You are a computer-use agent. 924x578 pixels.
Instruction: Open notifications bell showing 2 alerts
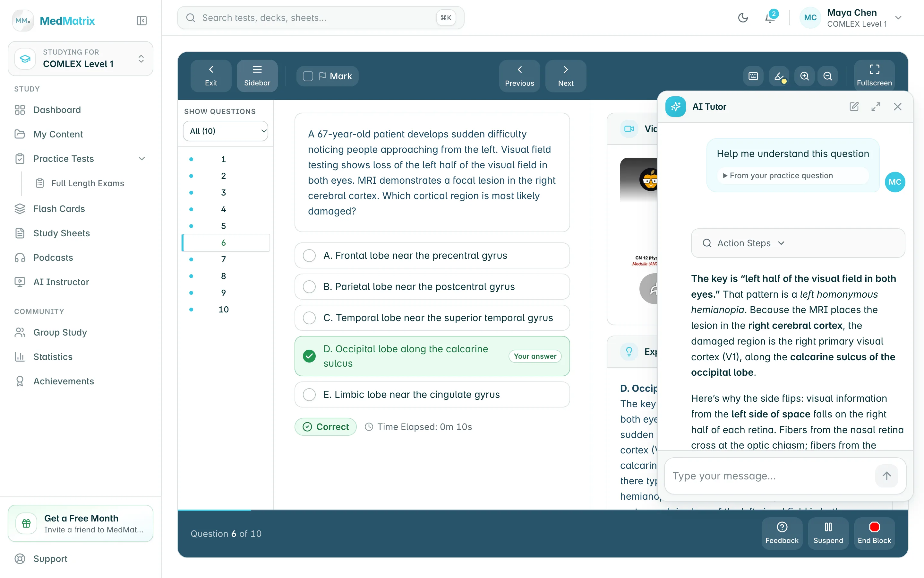pos(770,18)
